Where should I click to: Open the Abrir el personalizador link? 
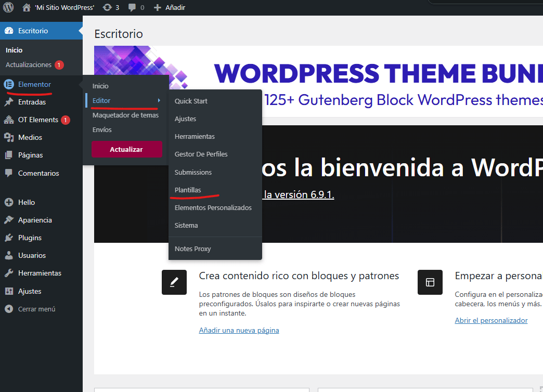(x=491, y=320)
